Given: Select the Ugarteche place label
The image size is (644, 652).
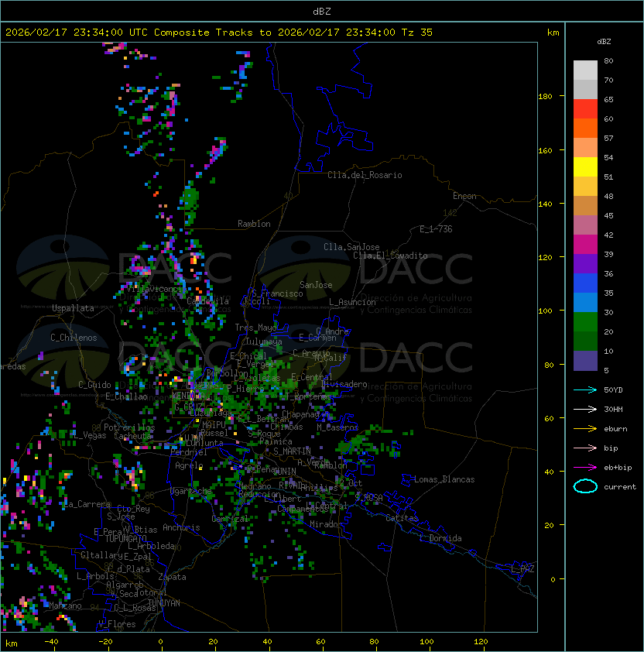Looking at the screenshot, I should 191,491.
